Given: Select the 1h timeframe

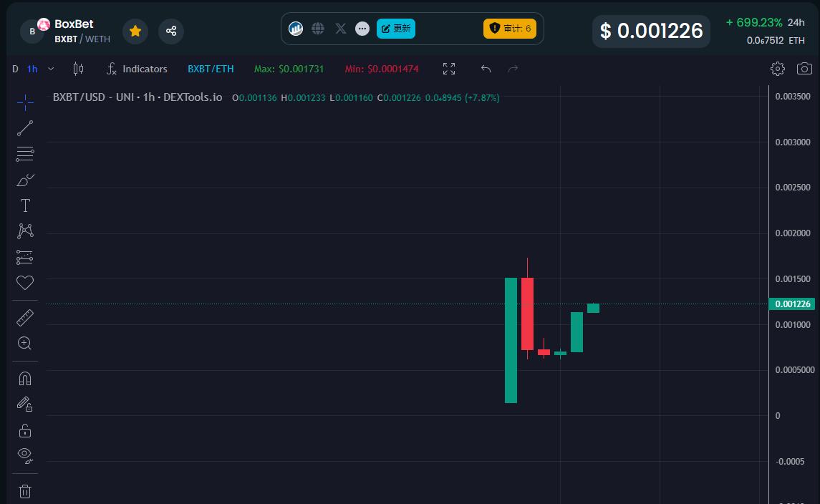Looking at the screenshot, I should pos(32,69).
